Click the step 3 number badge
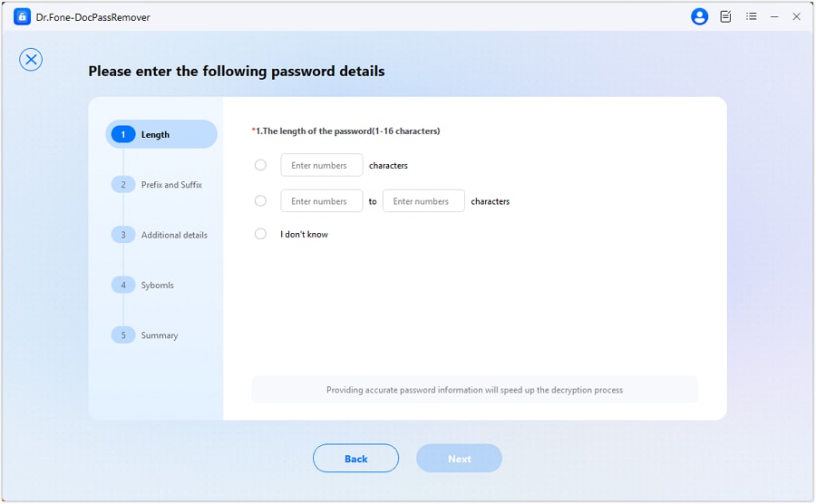This screenshot has height=504, width=816. tap(122, 235)
